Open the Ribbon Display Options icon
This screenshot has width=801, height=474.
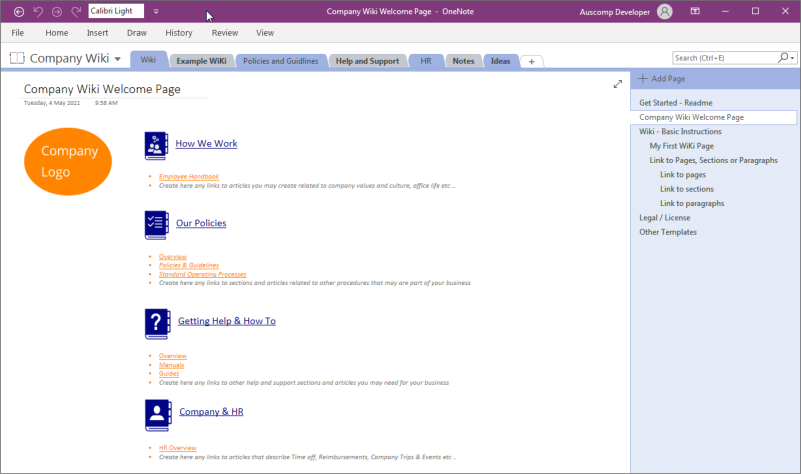click(x=695, y=12)
